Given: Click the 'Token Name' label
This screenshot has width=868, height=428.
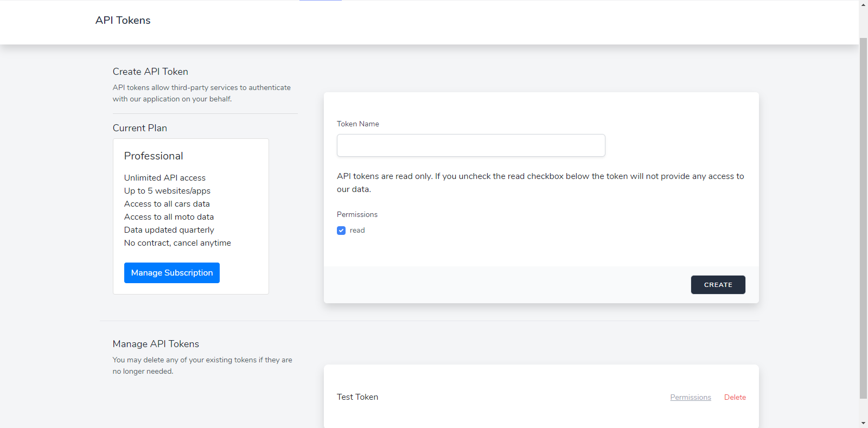Looking at the screenshot, I should pos(358,124).
